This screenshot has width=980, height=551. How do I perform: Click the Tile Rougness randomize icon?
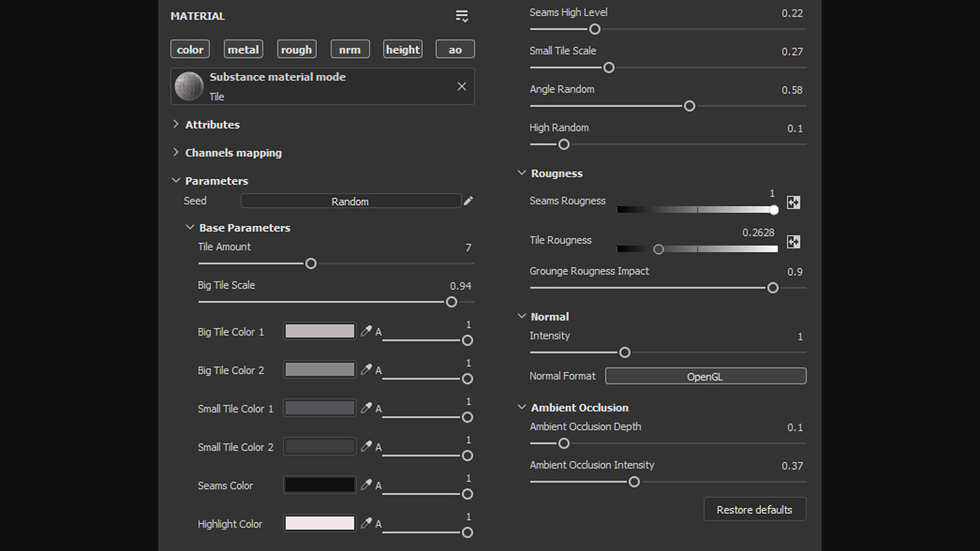793,242
